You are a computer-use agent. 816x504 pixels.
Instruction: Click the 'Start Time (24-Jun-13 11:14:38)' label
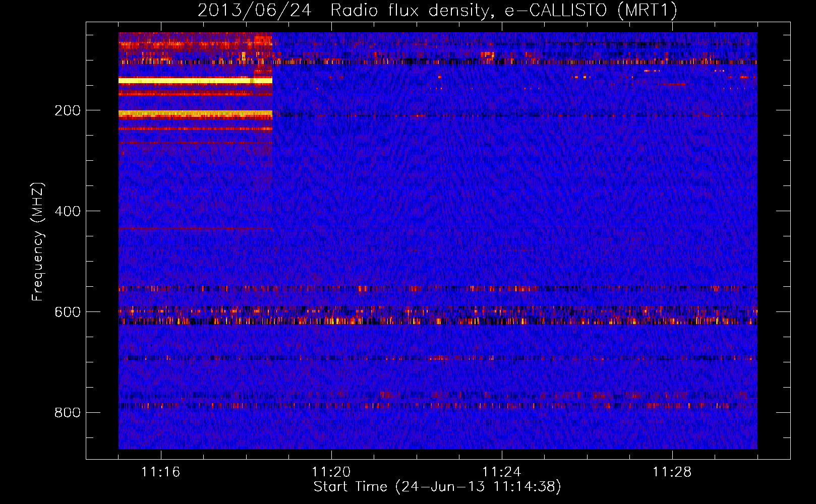[437, 487]
